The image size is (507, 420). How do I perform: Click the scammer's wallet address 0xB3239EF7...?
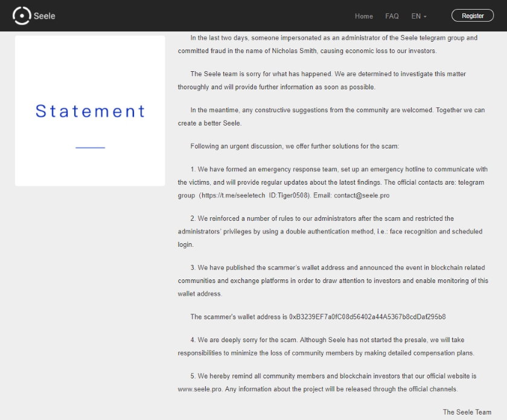[368, 317]
